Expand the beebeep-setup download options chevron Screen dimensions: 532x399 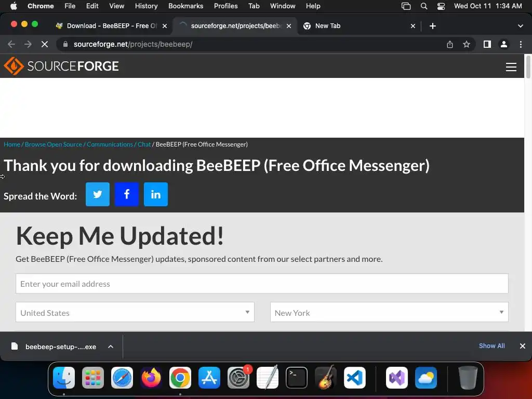click(x=111, y=347)
